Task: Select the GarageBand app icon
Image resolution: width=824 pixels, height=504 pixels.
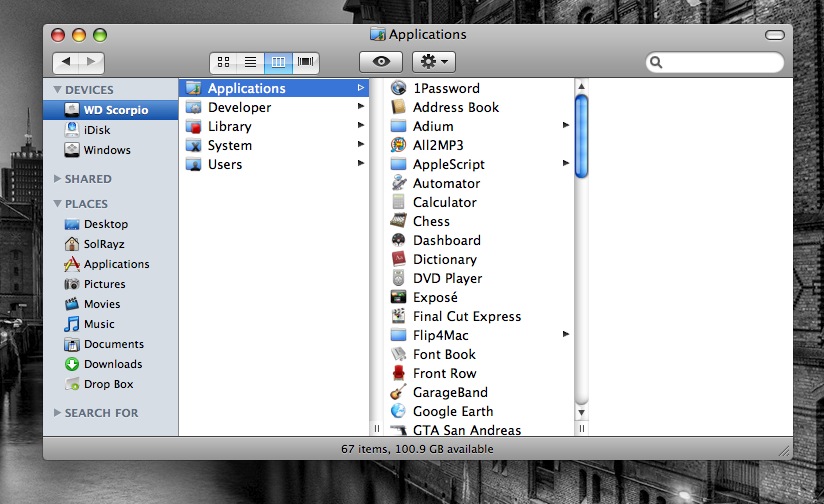Action: click(398, 392)
